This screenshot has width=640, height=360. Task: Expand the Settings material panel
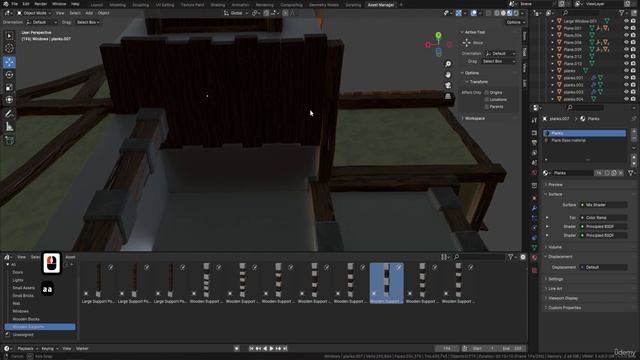pos(555,279)
